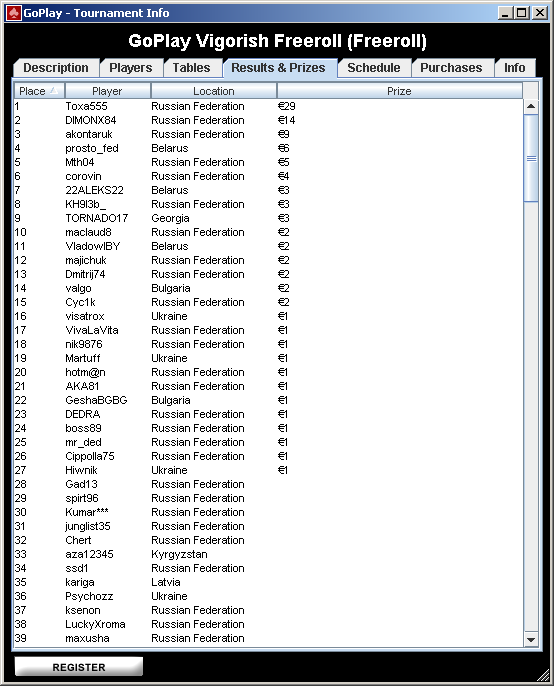Select player Dmitrij74
This screenshot has width=554, height=686.
[x=85, y=274]
